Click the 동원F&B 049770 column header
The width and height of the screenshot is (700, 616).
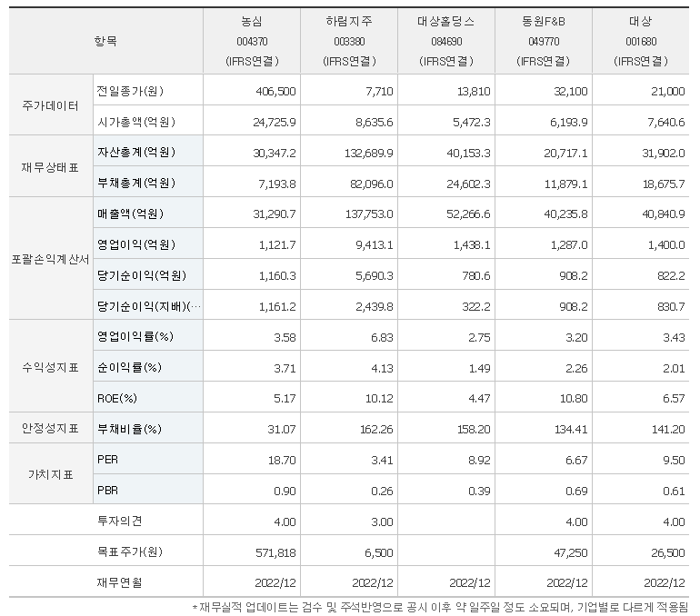pyautogui.click(x=544, y=41)
